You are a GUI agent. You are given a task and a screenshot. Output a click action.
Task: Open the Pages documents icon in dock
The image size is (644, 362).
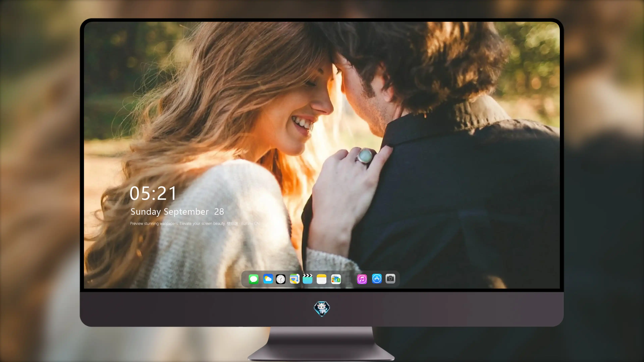pyautogui.click(x=336, y=279)
